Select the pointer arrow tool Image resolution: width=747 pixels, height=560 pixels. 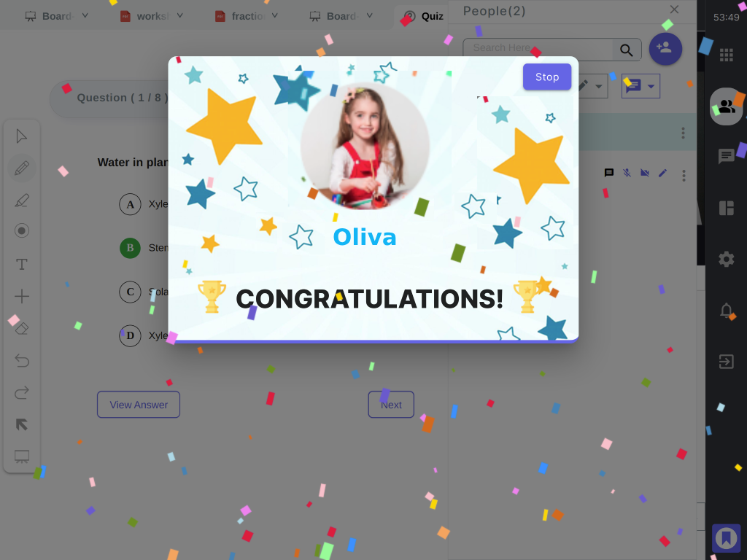(21, 136)
